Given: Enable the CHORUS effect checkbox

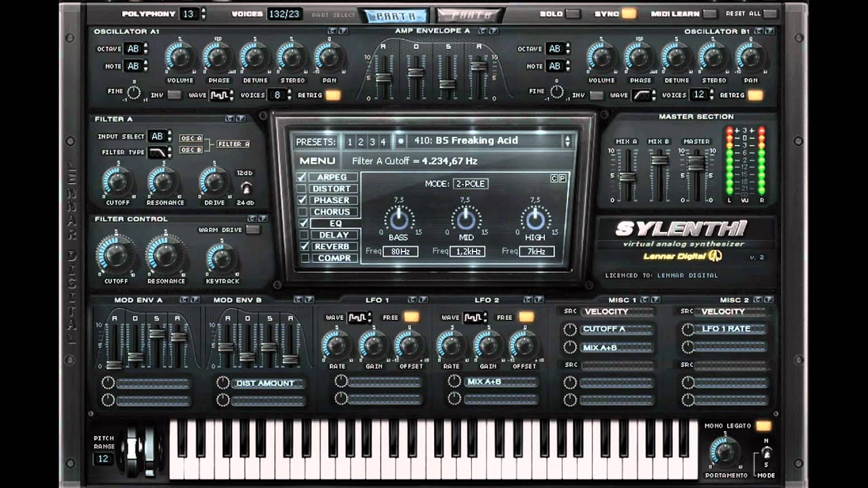Looking at the screenshot, I should click(x=304, y=211).
